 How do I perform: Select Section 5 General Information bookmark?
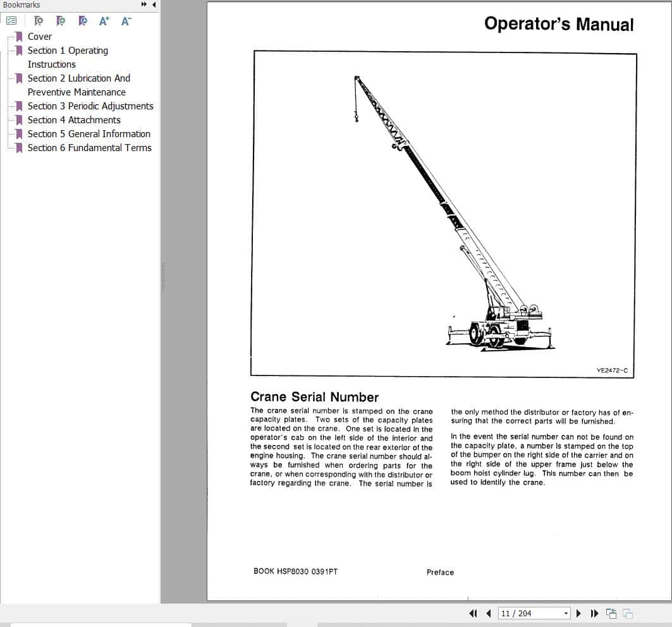(x=89, y=134)
